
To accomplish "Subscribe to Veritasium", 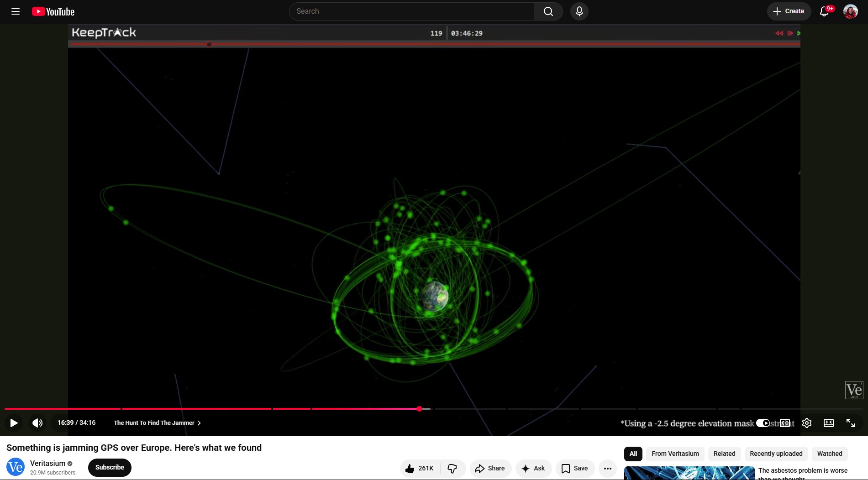I will click(x=110, y=468).
